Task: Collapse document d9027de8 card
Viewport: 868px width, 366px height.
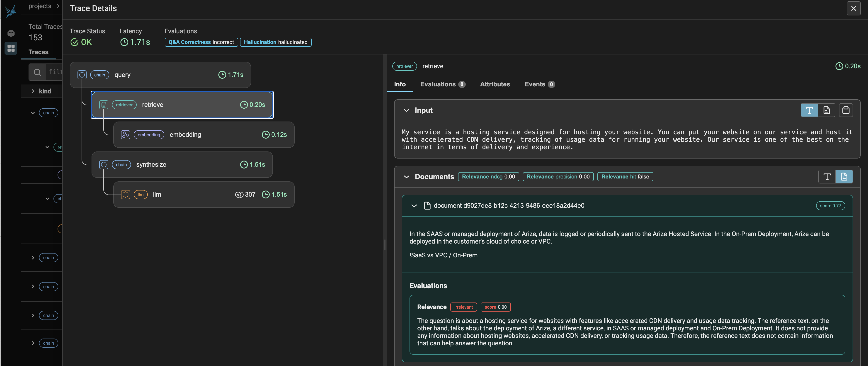Action: click(414, 206)
